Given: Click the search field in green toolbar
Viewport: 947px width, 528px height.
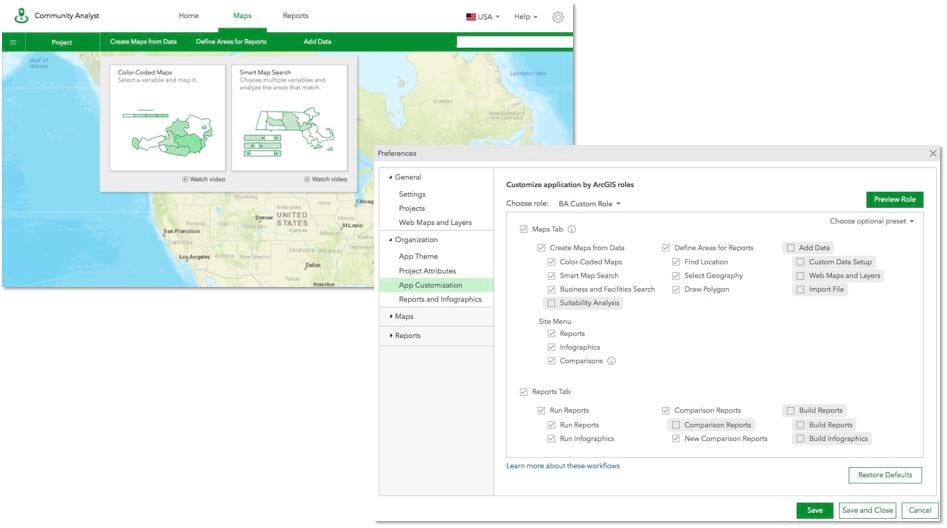Looking at the screenshot, I should (515, 42).
